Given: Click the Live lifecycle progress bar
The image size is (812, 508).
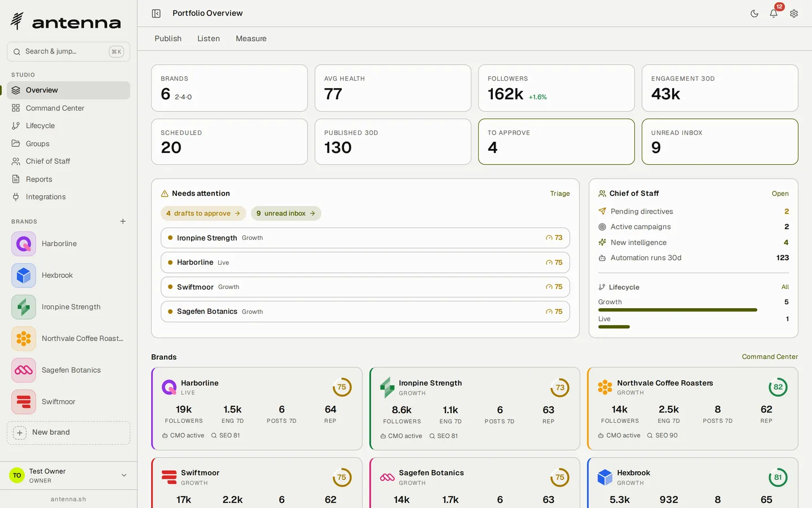Looking at the screenshot, I should tap(614, 327).
